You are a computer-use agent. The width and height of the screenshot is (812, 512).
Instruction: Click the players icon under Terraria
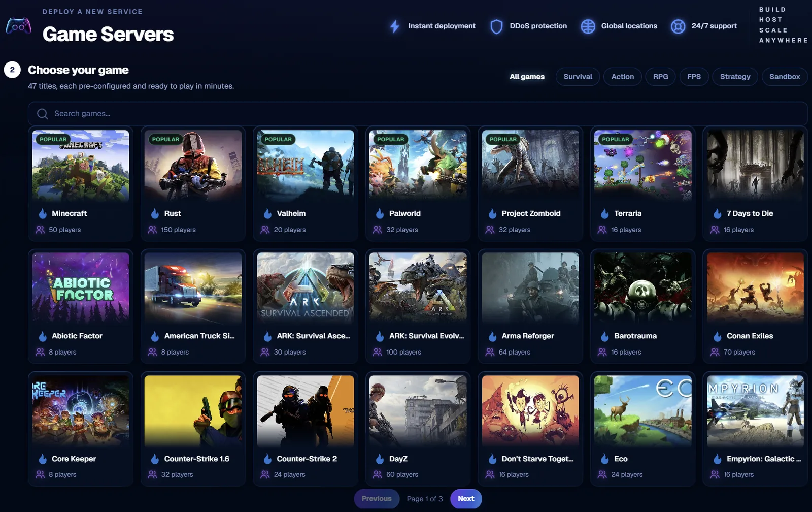[602, 230]
